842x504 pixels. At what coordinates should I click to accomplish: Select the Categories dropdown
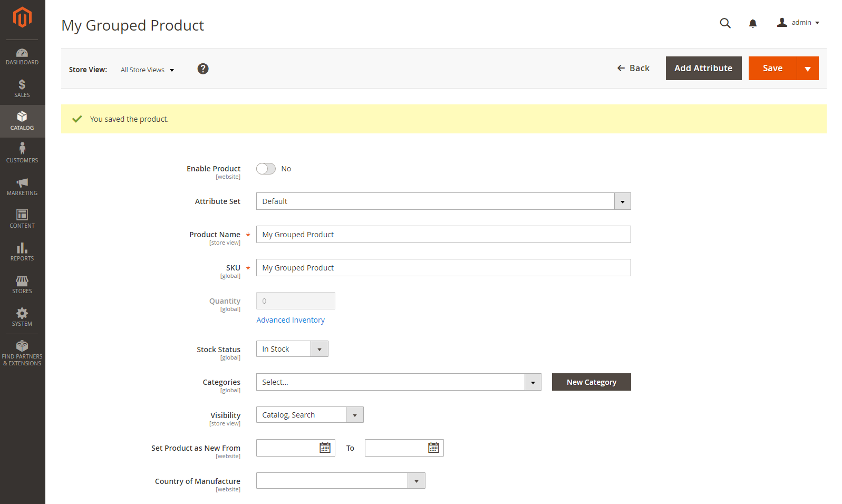(x=398, y=382)
